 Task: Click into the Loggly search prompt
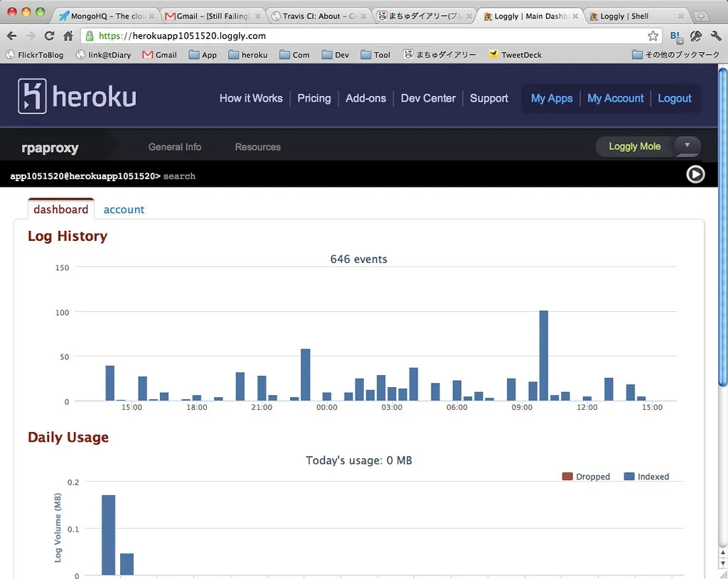[x=179, y=176]
